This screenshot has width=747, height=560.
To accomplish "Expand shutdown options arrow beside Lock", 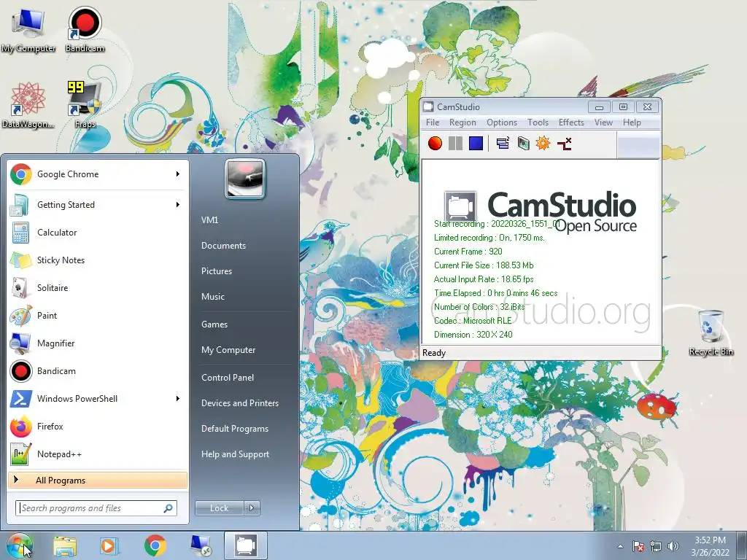I will (252, 508).
